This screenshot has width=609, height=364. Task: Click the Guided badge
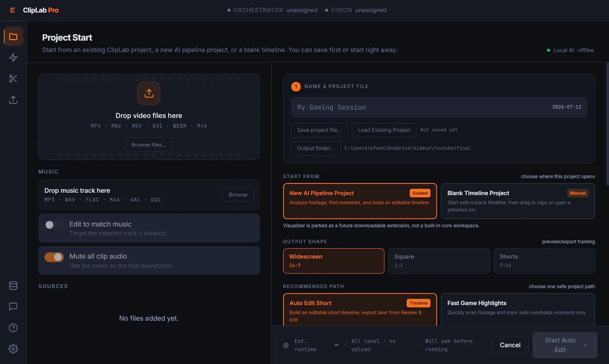tap(420, 193)
